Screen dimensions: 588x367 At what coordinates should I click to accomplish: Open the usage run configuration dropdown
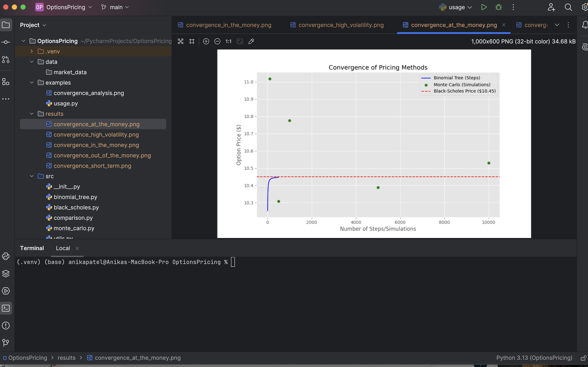(456, 7)
